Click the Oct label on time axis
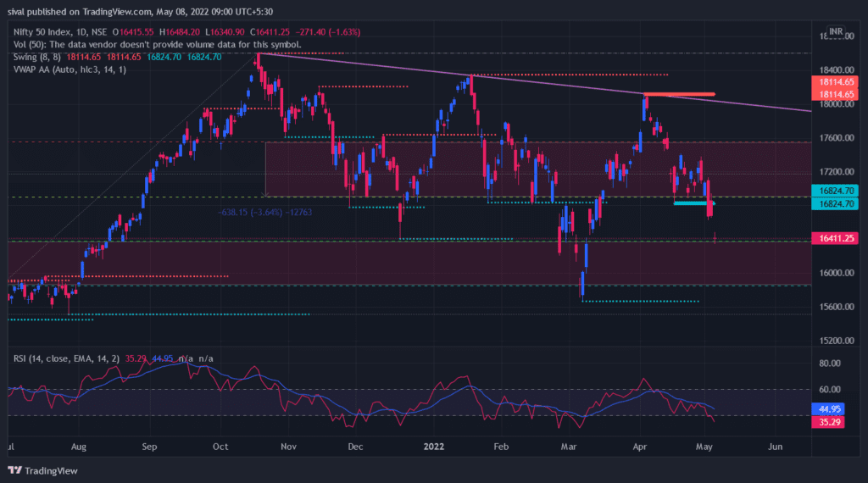868x483 pixels. pos(220,447)
